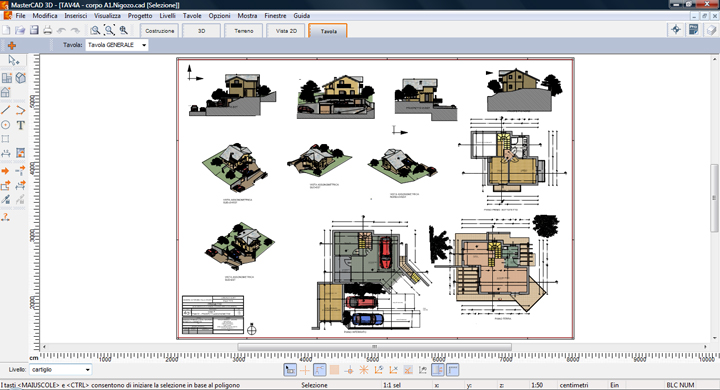This screenshot has width=720, height=390.
Task: Toggle the asterisk snap point button
Action: click(x=364, y=370)
